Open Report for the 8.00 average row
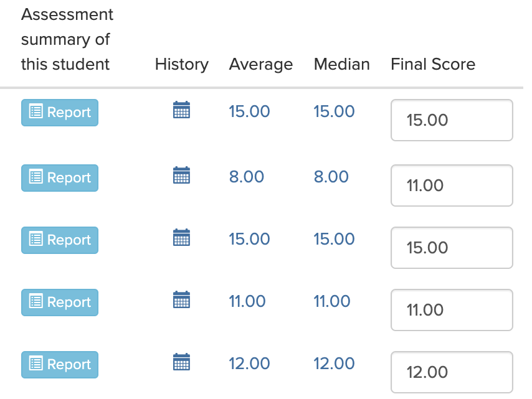Screen dimensions: 532x399 pyautogui.click(x=60, y=178)
